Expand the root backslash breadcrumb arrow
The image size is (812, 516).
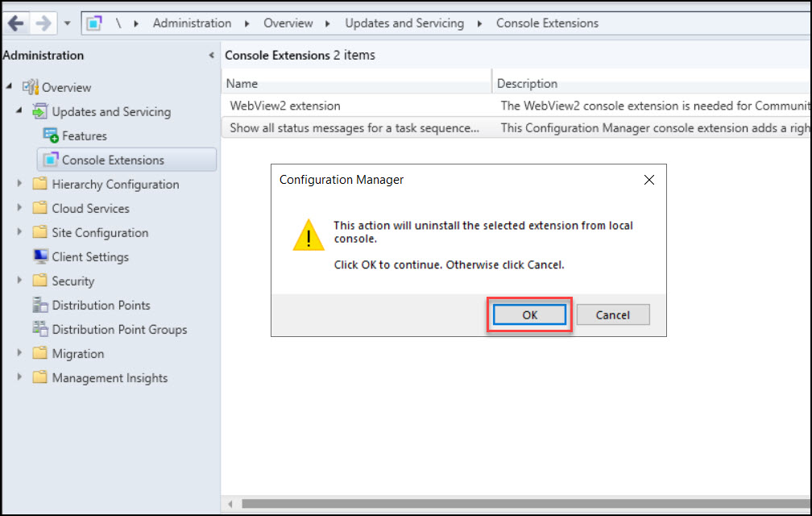[x=136, y=23]
